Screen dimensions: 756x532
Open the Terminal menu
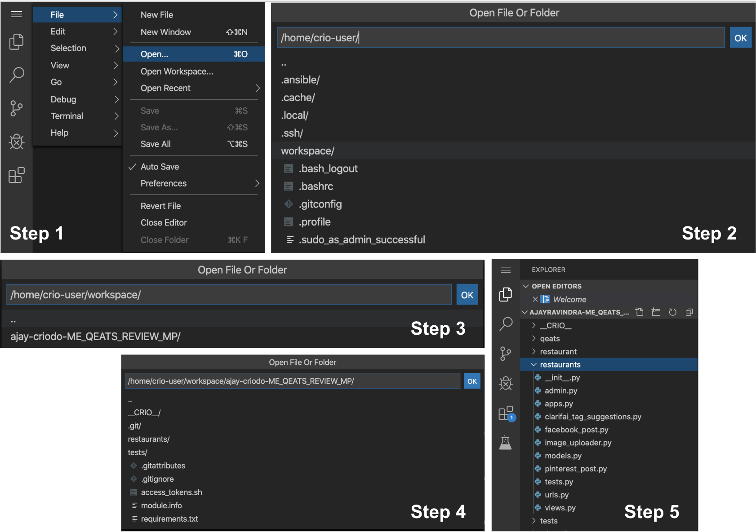(77, 116)
